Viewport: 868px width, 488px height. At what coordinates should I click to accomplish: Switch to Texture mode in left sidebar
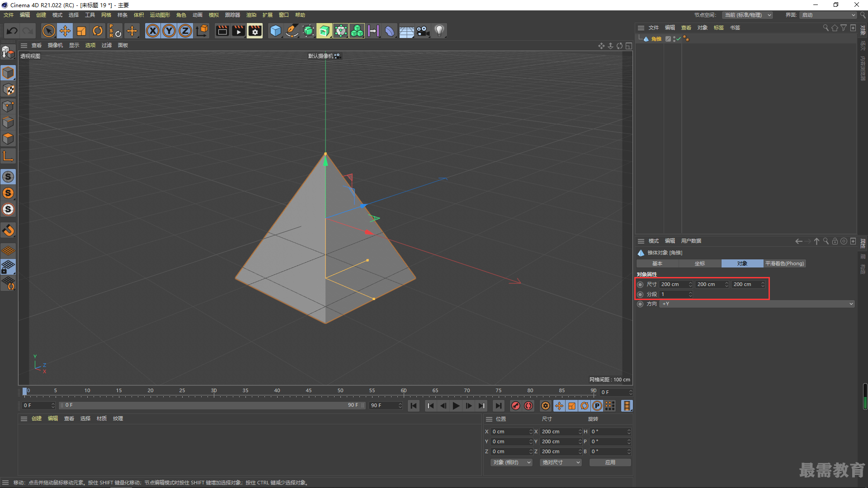tap(8, 89)
